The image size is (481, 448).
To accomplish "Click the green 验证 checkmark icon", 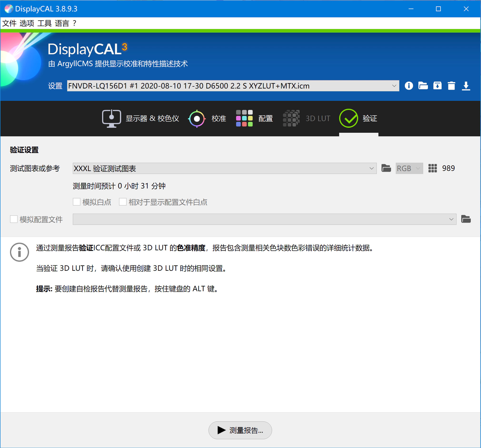I will coord(348,118).
